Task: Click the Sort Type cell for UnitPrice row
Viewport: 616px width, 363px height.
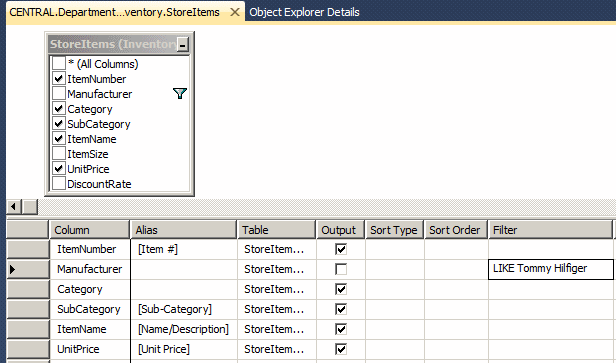Action: coord(394,349)
